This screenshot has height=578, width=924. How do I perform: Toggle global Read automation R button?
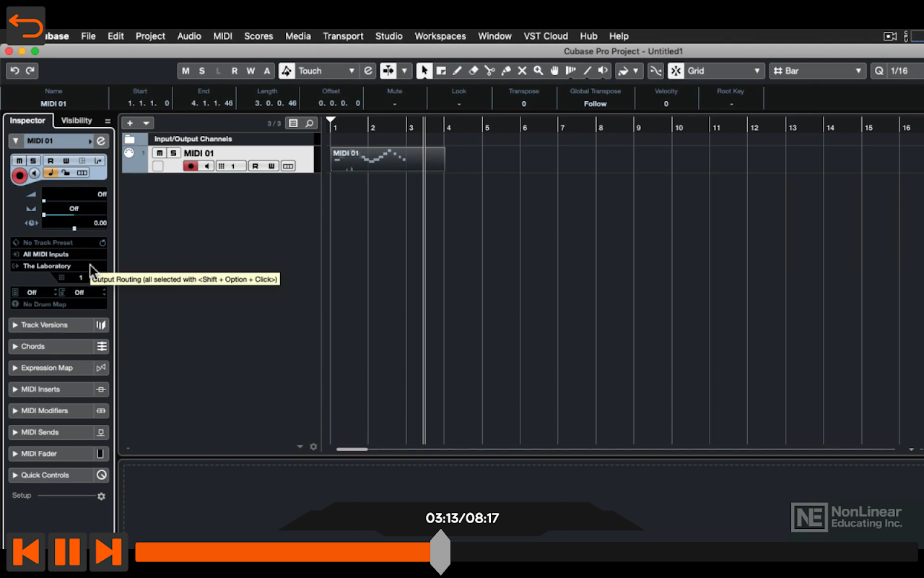[x=234, y=71]
